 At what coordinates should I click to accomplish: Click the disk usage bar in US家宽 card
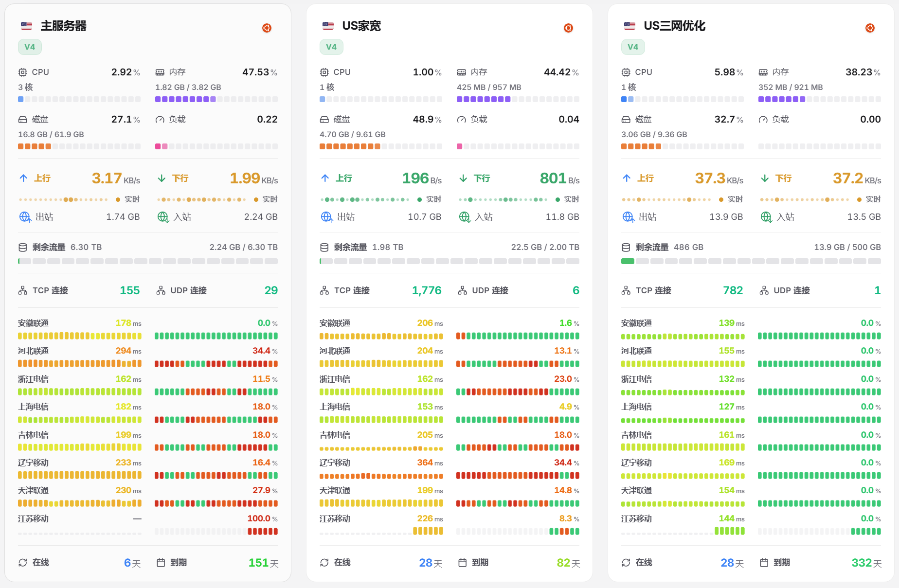tap(381, 146)
